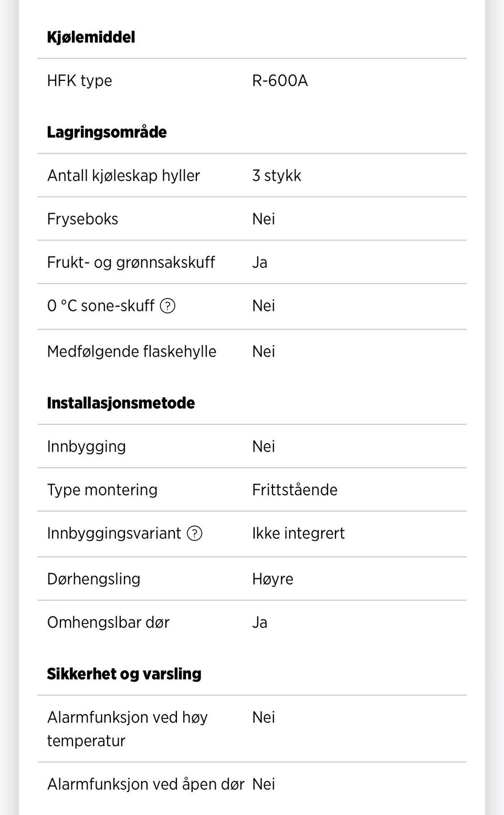Click the Ikke integrert value
This screenshot has height=815, width=504.
(298, 534)
